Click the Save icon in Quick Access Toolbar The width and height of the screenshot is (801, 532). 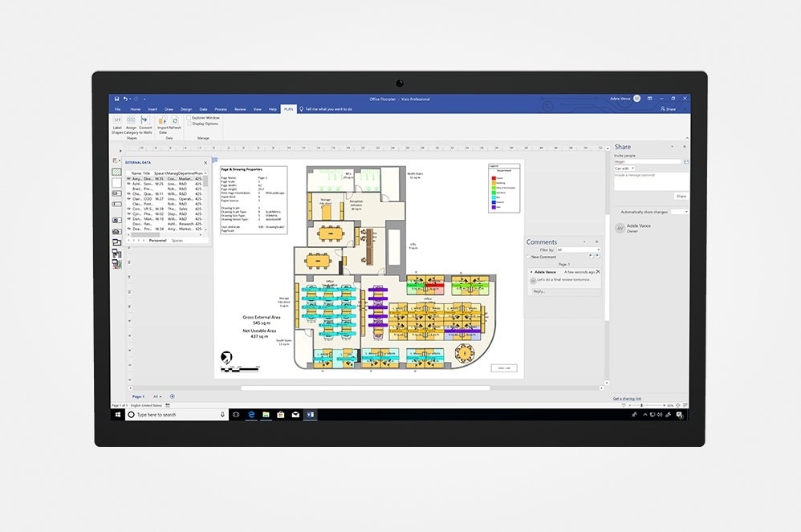(116, 98)
